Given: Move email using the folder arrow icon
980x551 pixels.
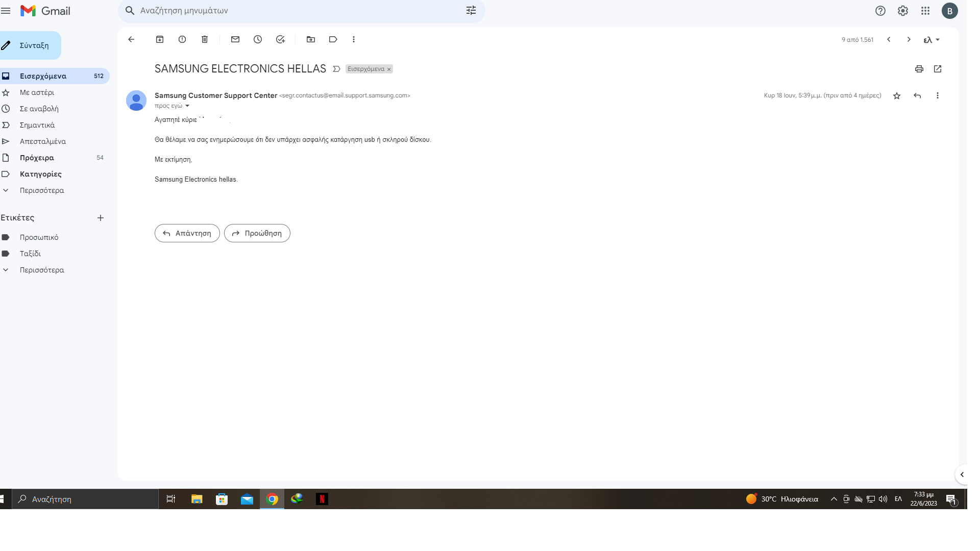Looking at the screenshot, I should pos(311,39).
